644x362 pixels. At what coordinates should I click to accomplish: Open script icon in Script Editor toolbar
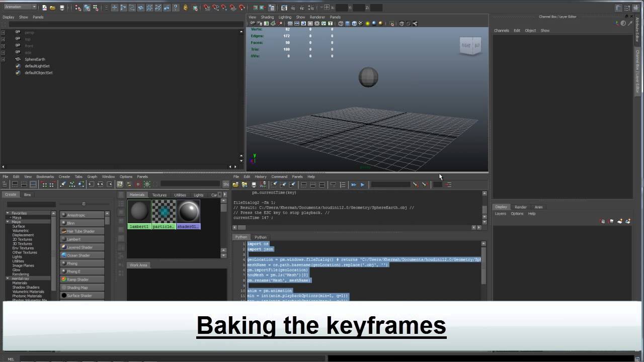[235, 185]
